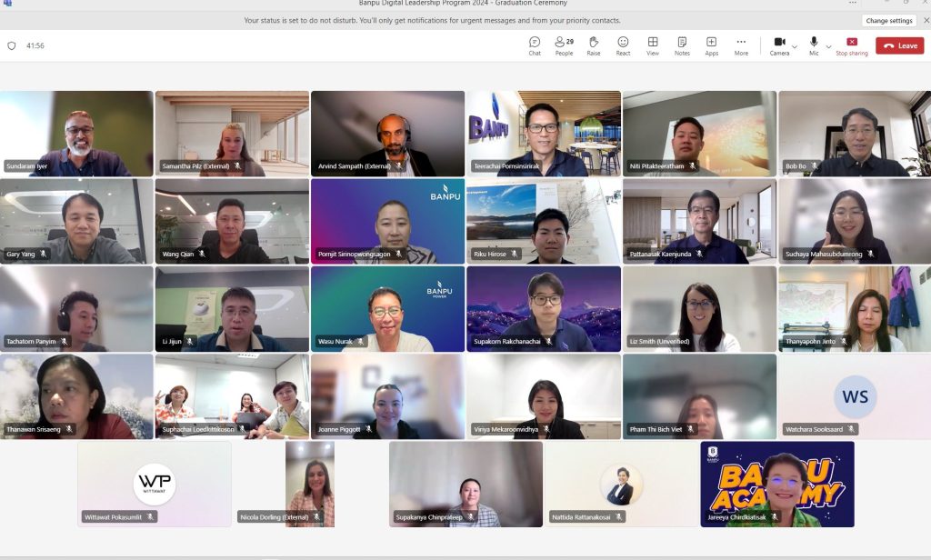Expand the Camera options dropdown arrow
This screenshot has height=560, width=931.
[795, 45]
